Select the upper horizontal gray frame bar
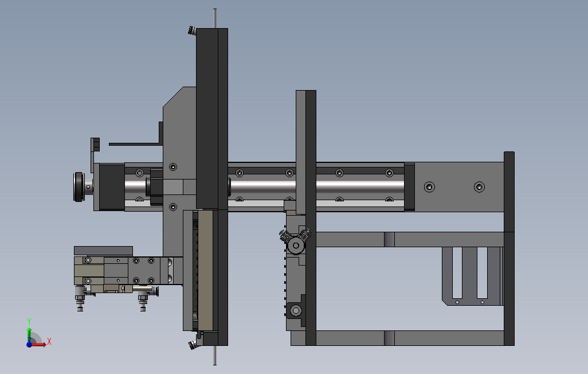The height and width of the screenshot is (374, 588). tap(410, 239)
